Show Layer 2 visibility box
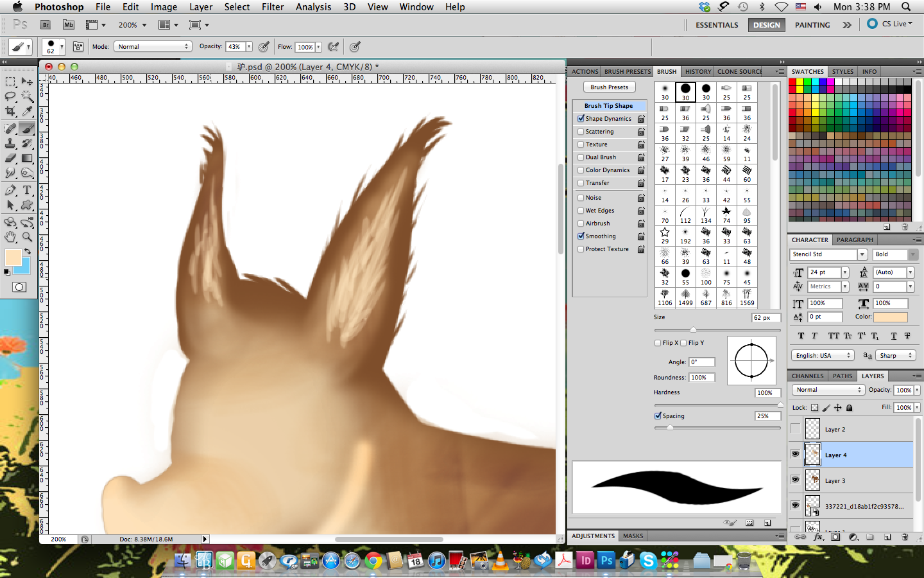The height and width of the screenshot is (578, 924). point(796,428)
